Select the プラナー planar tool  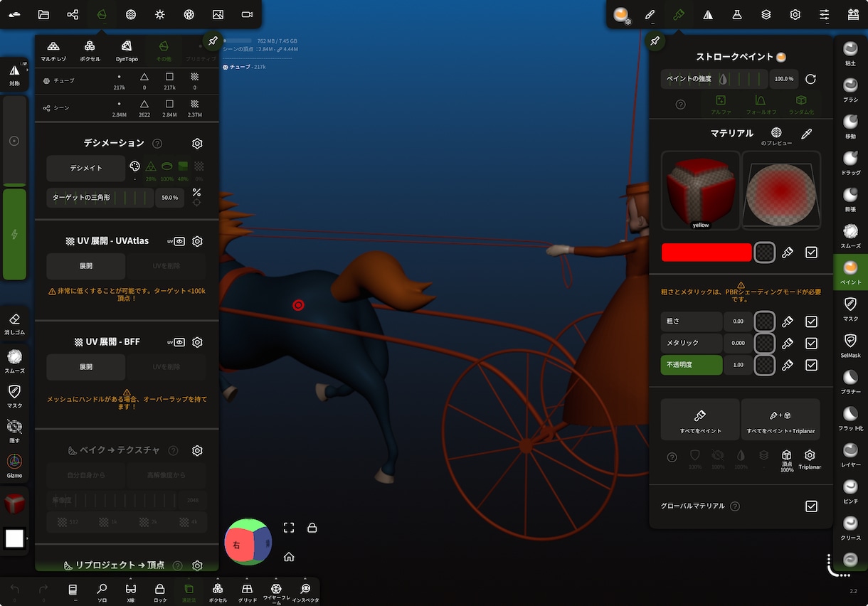(x=850, y=382)
